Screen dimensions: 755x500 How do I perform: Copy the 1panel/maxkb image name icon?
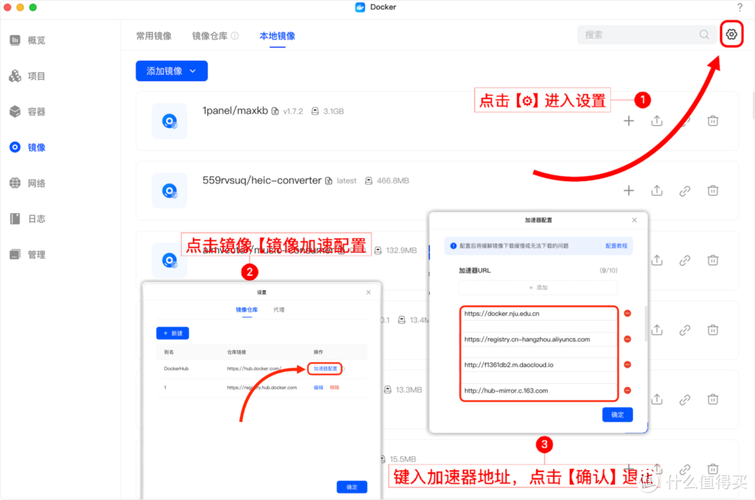(x=275, y=111)
